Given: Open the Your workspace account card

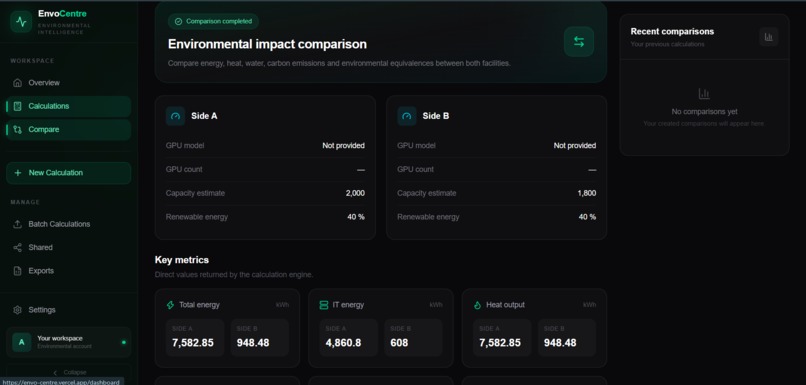Looking at the screenshot, I should click(x=69, y=342).
